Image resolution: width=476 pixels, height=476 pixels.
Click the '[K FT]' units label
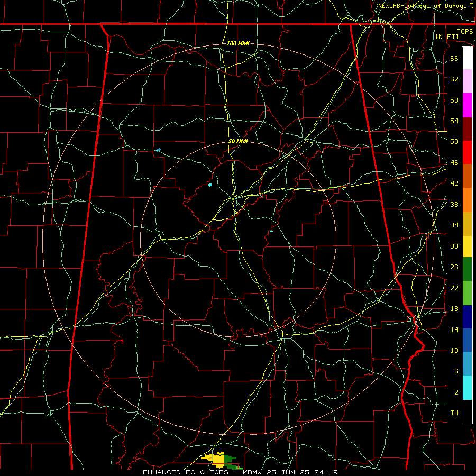[447, 36]
